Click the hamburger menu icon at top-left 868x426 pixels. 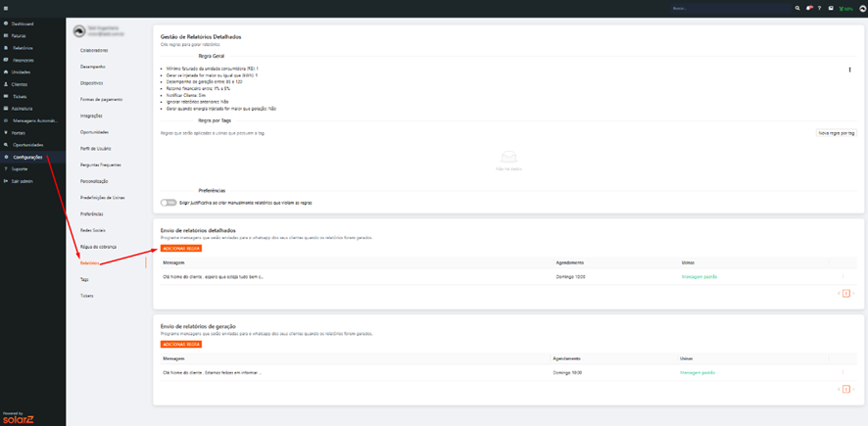point(6,8)
